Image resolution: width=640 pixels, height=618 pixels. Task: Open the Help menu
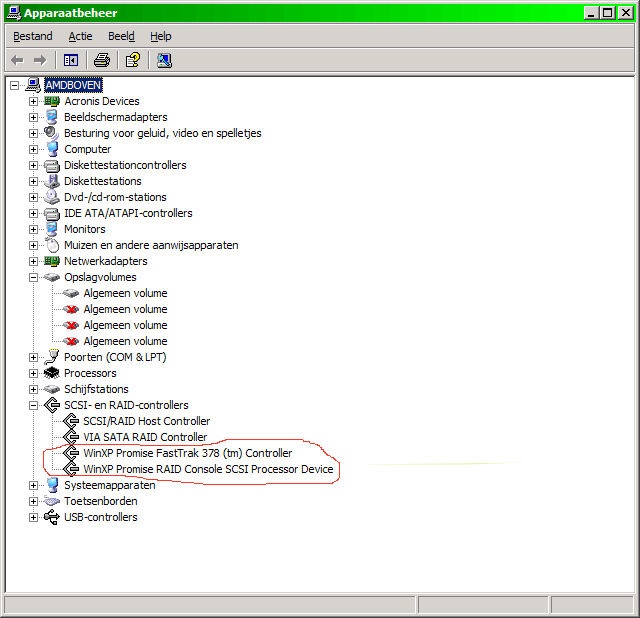[x=161, y=36]
